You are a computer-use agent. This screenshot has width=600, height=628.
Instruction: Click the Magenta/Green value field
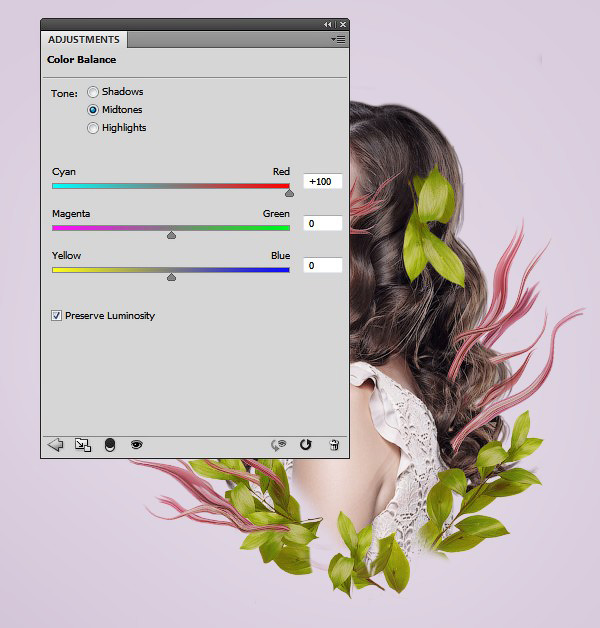coord(323,223)
